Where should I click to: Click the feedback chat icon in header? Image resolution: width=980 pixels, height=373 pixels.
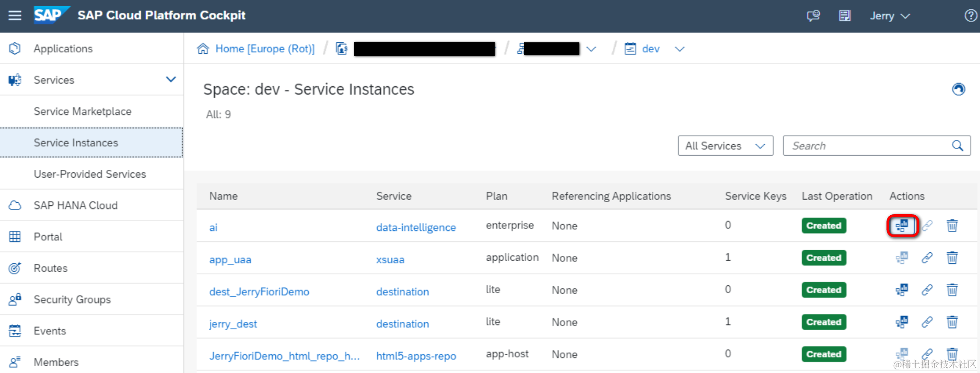pyautogui.click(x=813, y=16)
